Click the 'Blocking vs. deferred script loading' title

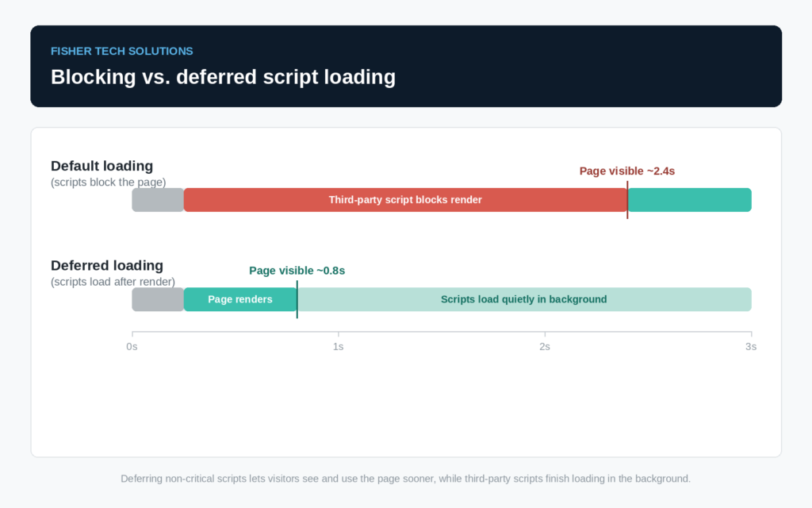click(x=223, y=77)
